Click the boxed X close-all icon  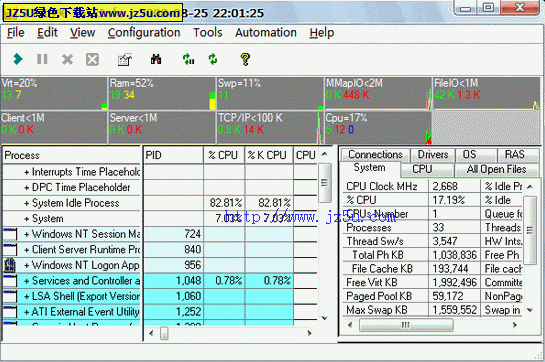(x=92, y=59)
